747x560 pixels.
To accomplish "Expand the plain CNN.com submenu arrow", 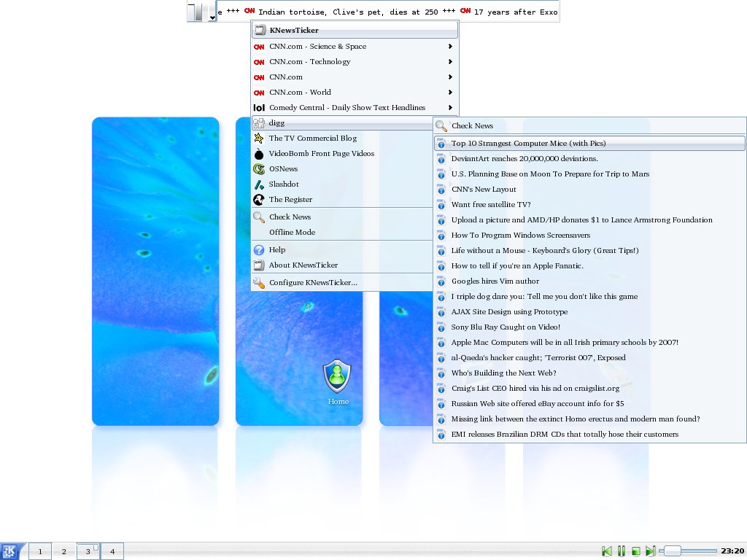I will click(450, 77).
